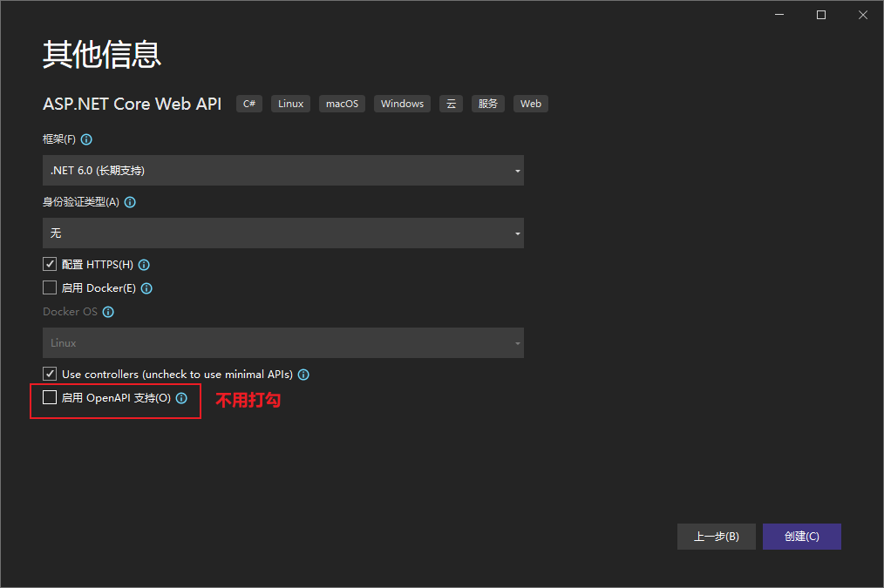Maximize the dialog window
Screen dimensions: 884x588
(x=820, y=15)
